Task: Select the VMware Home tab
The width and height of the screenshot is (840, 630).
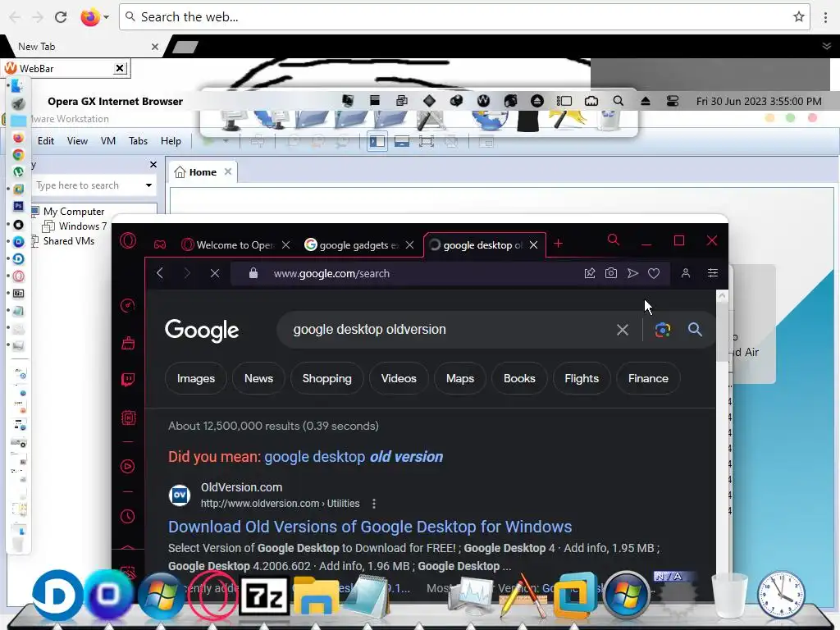Action: click(x=203, y=172)
